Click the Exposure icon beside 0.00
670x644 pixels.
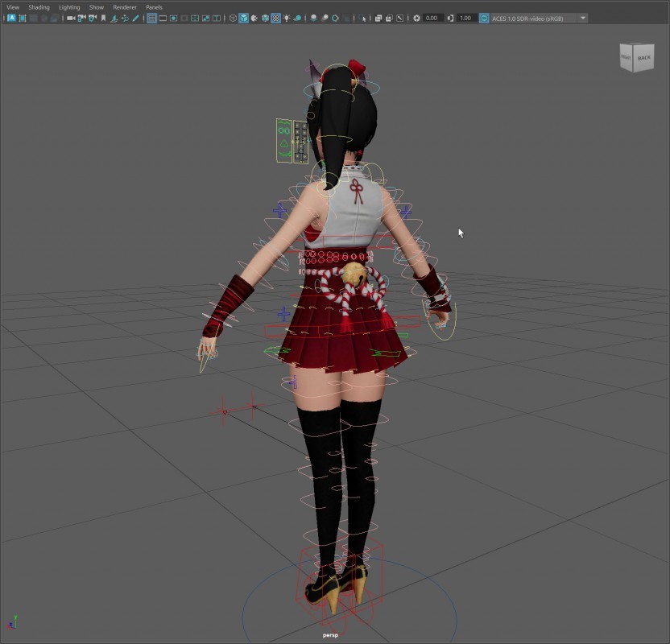417,18
